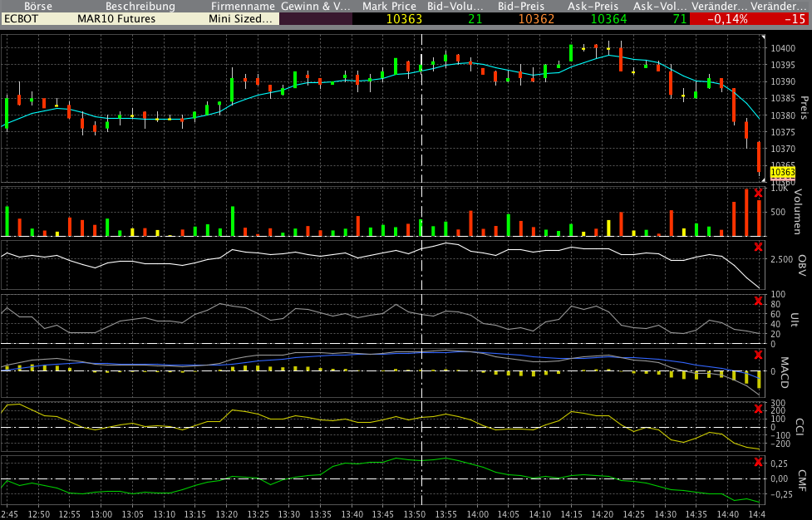Click the Gewinn & V... column header

pos(316,6)
